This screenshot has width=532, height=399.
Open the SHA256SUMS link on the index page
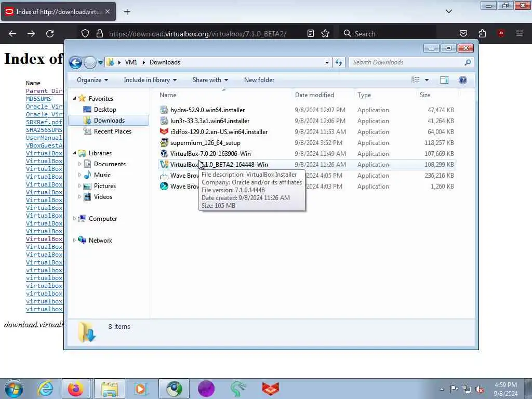(44, 130)
